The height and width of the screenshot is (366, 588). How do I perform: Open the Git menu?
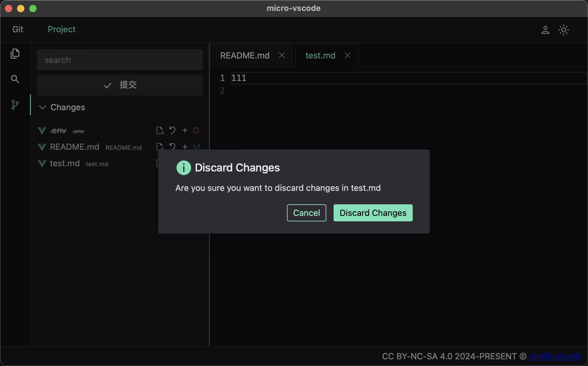(x=18, y=29)
